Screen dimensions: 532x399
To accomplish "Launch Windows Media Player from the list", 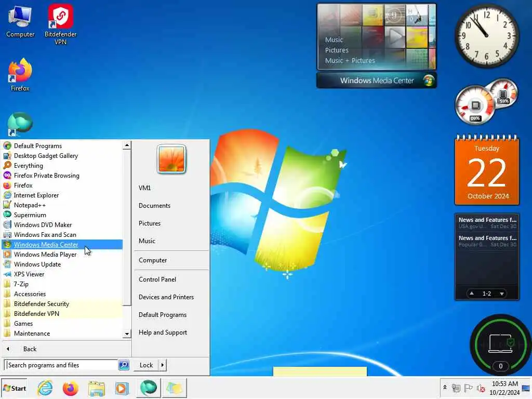I will (62, 255).
